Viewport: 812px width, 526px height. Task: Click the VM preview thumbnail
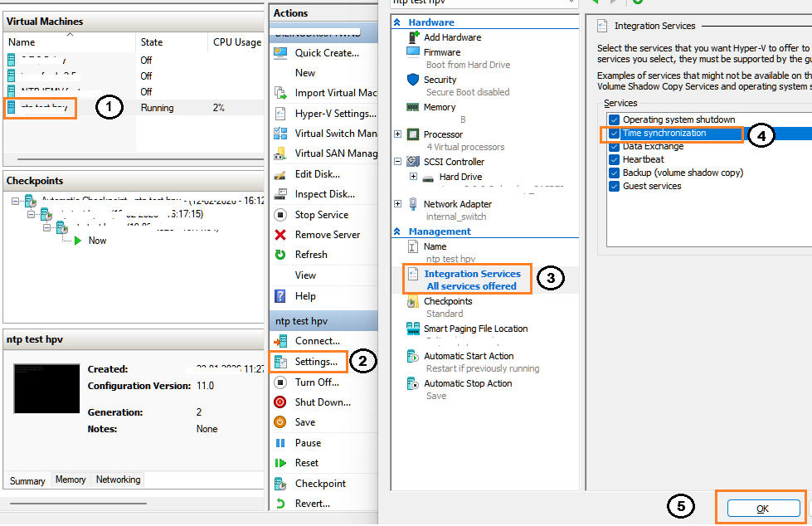pyautogui.click(x=46, y=388)
